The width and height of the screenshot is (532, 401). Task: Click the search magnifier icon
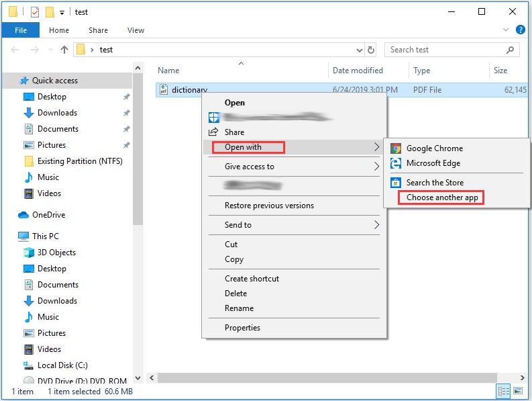[510, 50]
